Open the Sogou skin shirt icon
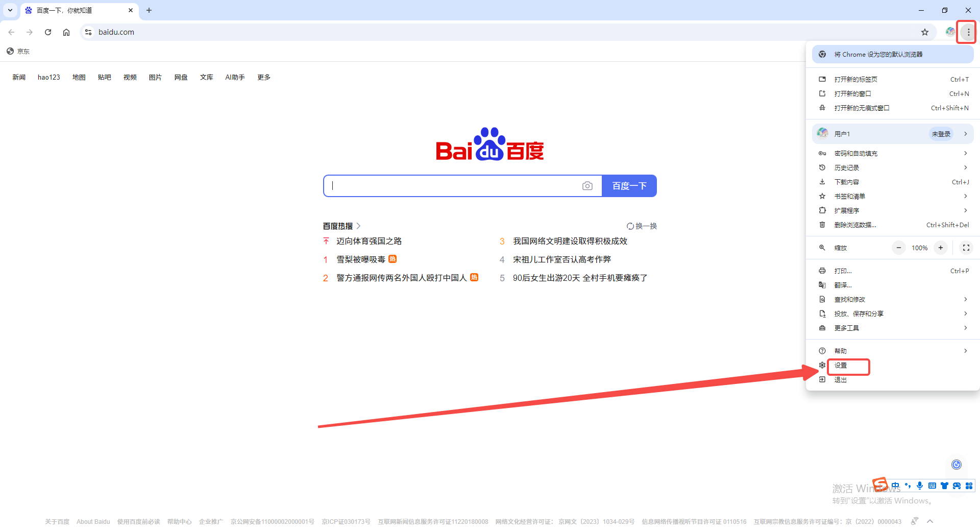This screenshot has height=531, width=980. (x=944, y=486)
